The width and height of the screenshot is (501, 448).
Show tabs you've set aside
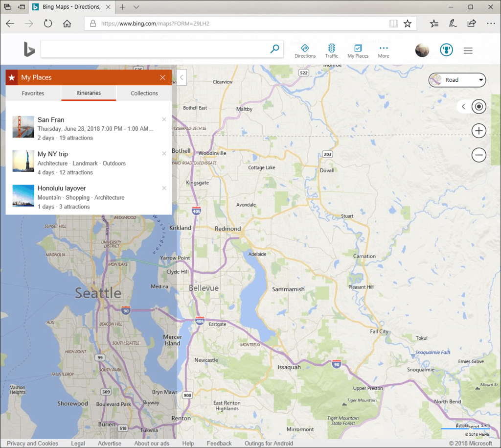click(7, 7)
